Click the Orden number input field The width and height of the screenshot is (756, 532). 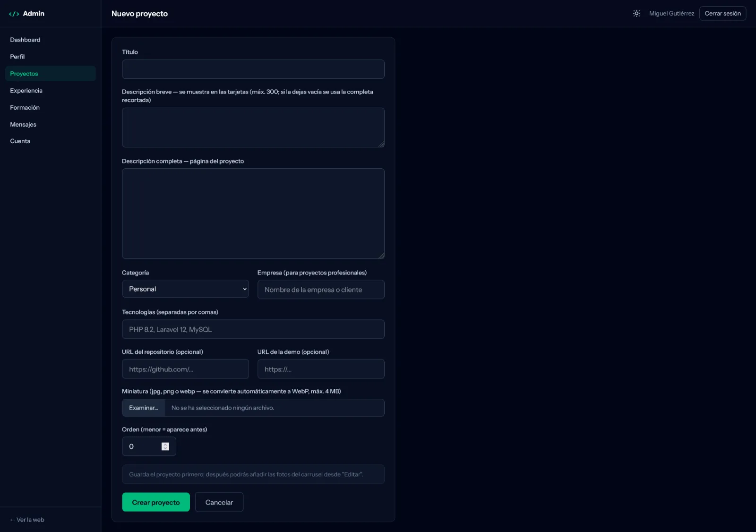tap(149, 446)
